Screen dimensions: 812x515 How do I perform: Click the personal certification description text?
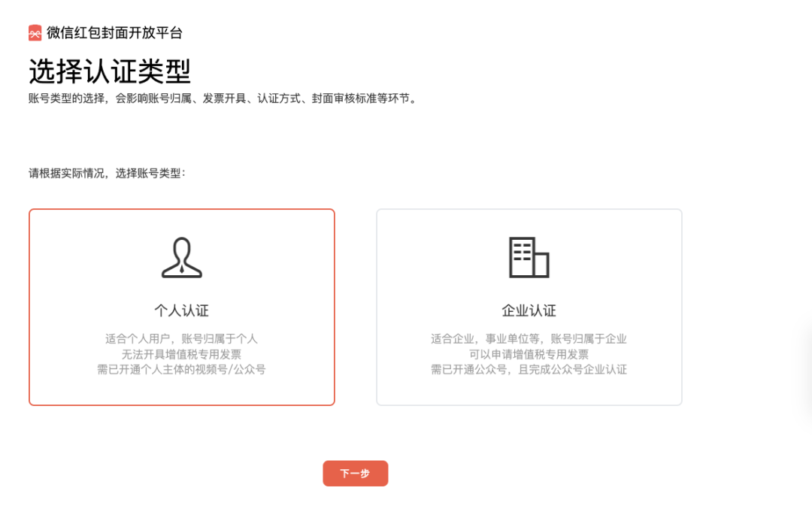point(180,354)
